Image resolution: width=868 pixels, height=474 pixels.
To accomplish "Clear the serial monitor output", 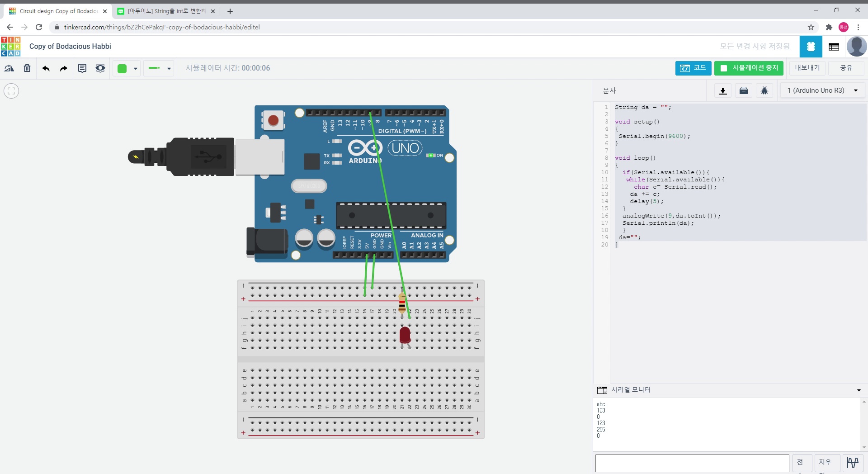I will [x=827, y=463].
